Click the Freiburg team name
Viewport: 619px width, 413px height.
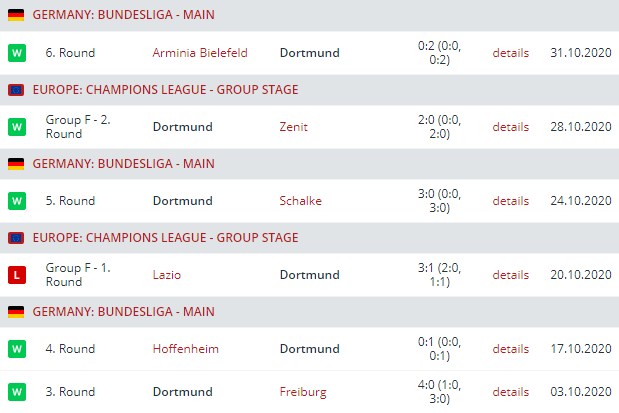point(303,391)
